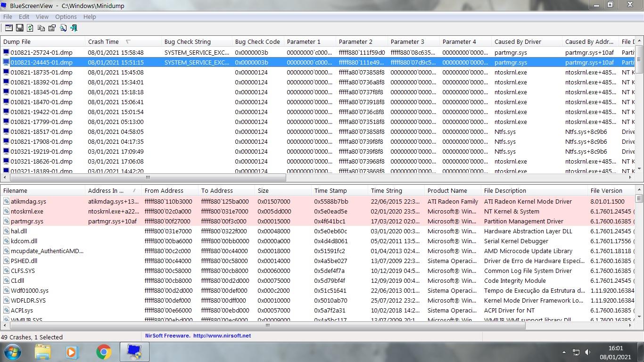
Task: Click BlueScreenView taskbar button
Action: [x=134, y=352]
